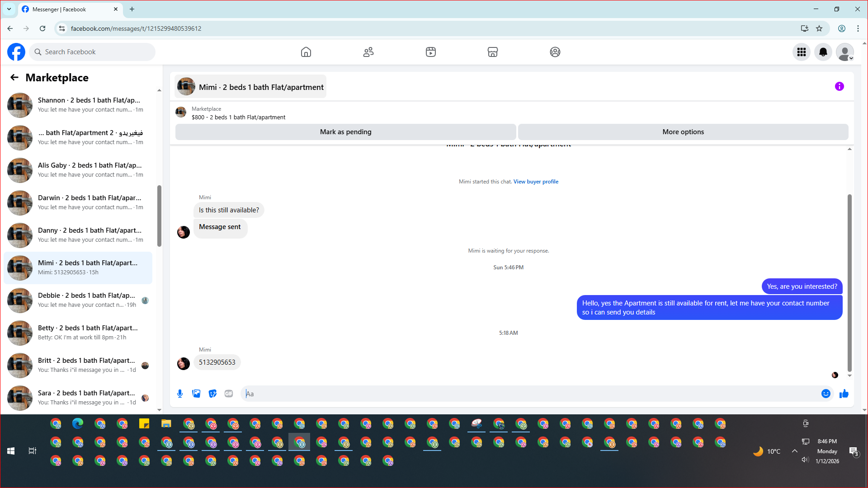Click the voice clip microphone icon
This screenshot has height=488, width=868.
click(x=180, y=394)
